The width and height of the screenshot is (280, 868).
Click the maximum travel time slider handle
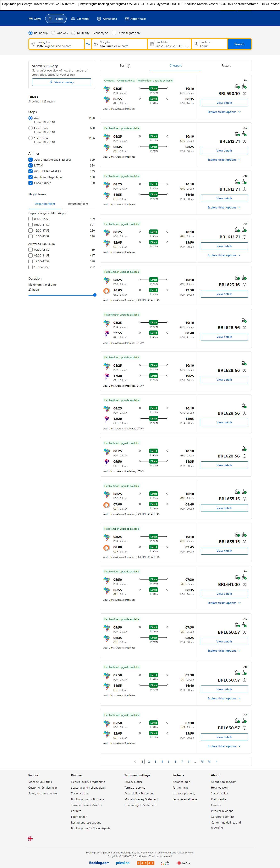pos(95,295)
